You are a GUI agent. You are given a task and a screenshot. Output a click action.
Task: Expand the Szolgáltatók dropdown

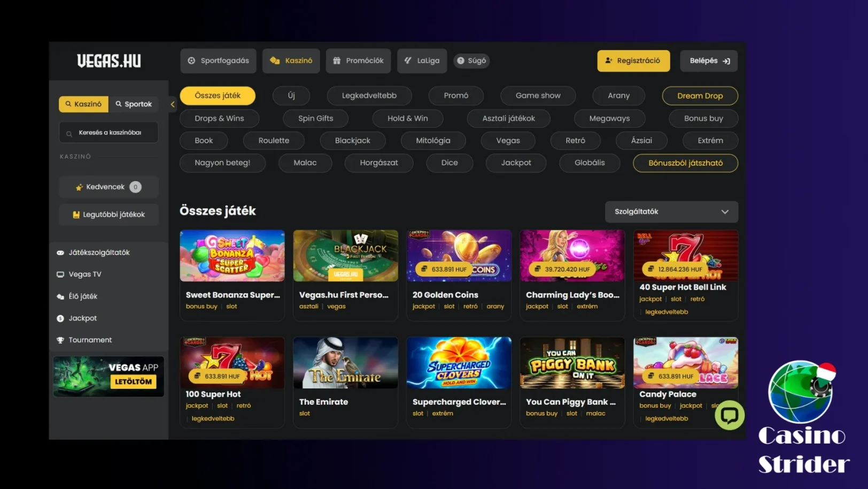coord(671,212)
